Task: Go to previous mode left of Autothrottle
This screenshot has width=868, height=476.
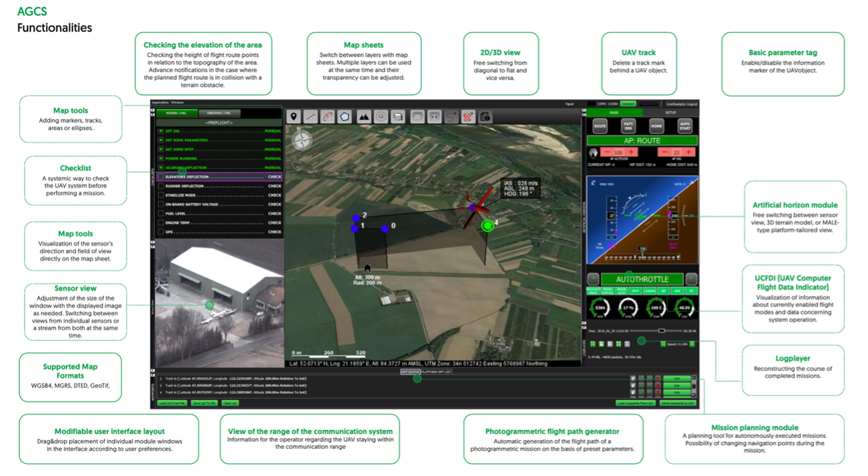Action: coord(592,279)
